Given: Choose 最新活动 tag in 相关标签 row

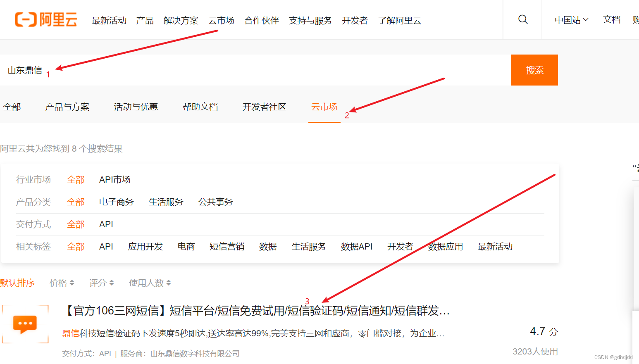Looking at the screenshot, I should (x=495, y=247).
